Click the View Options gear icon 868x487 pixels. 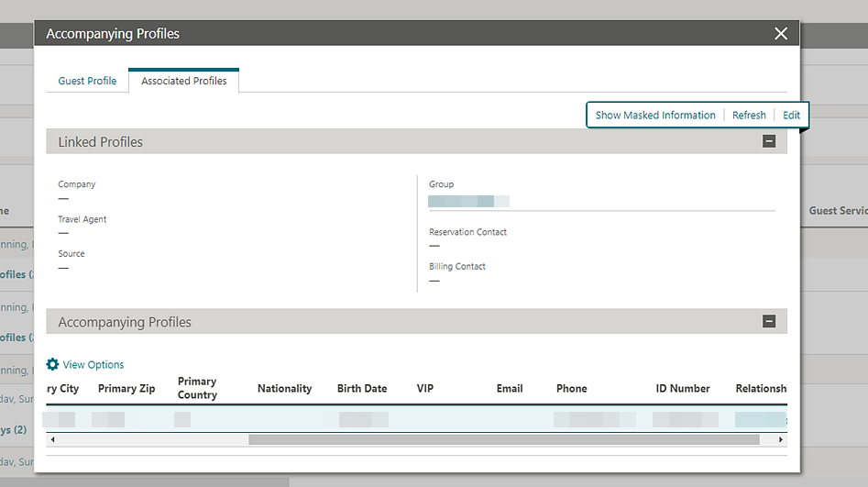pyautogui.click(x=52, y=364)
